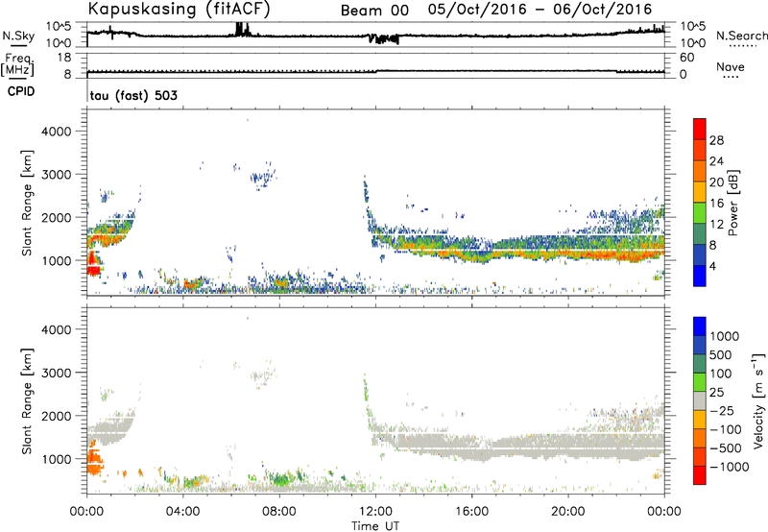The width and height of the screenshot is (768, 532).
Task: Click the '28' tick on Power color bar
Action: [716, 140]
